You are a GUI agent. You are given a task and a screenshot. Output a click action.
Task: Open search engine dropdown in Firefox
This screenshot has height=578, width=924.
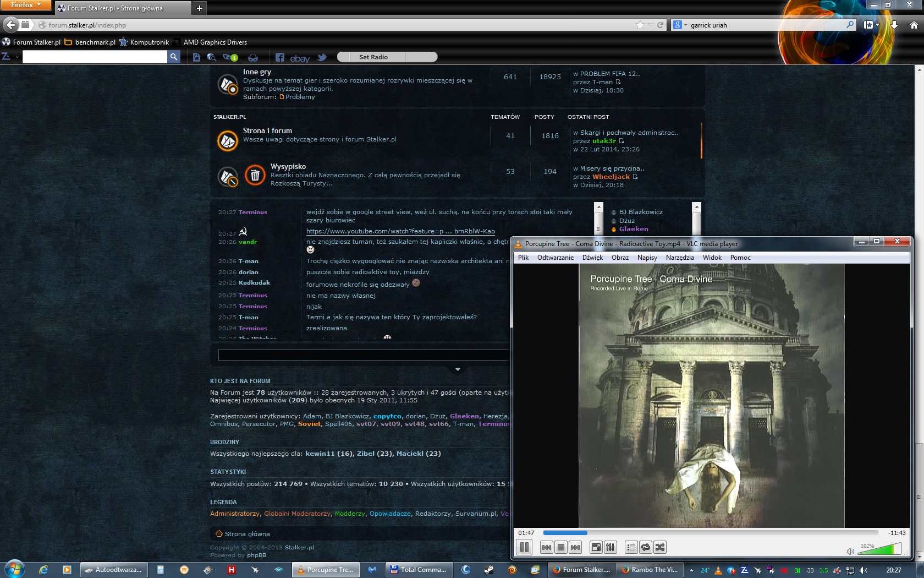[680, 25]
